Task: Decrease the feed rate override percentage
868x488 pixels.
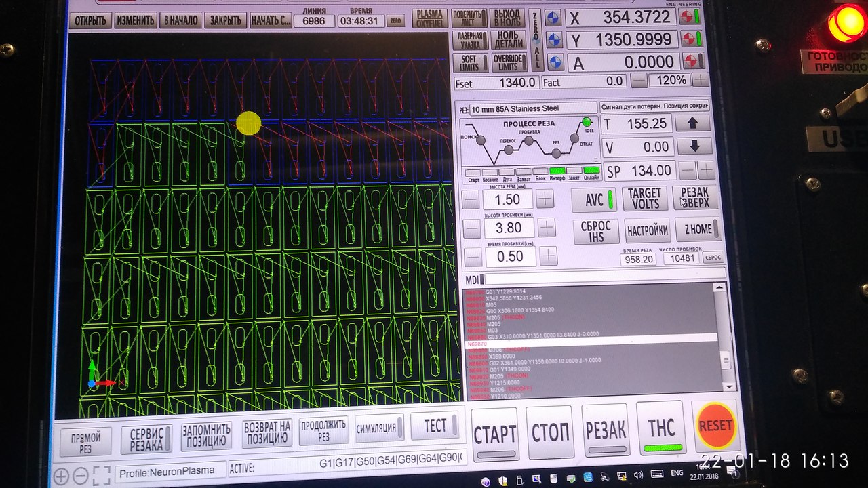Action: pos(639,80)
